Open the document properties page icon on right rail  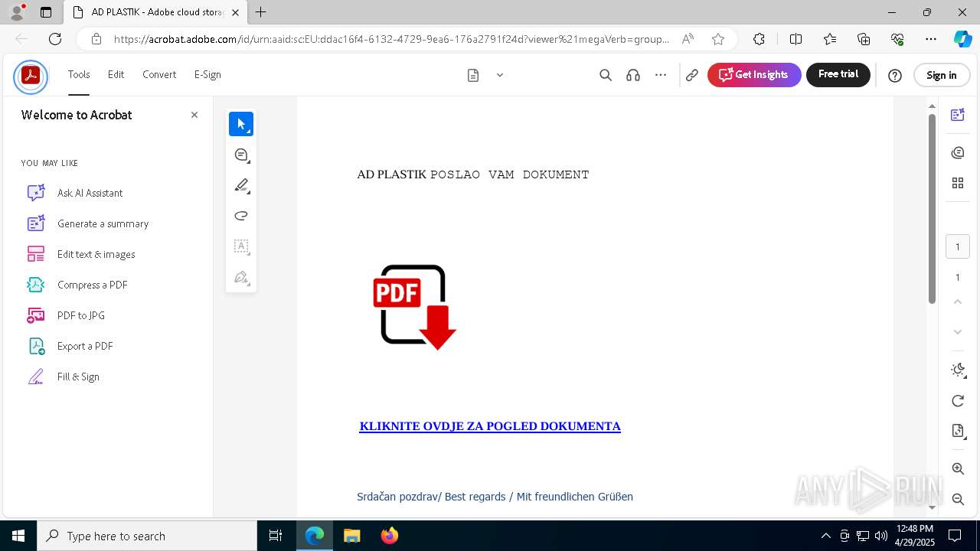[x=958, y=431]
